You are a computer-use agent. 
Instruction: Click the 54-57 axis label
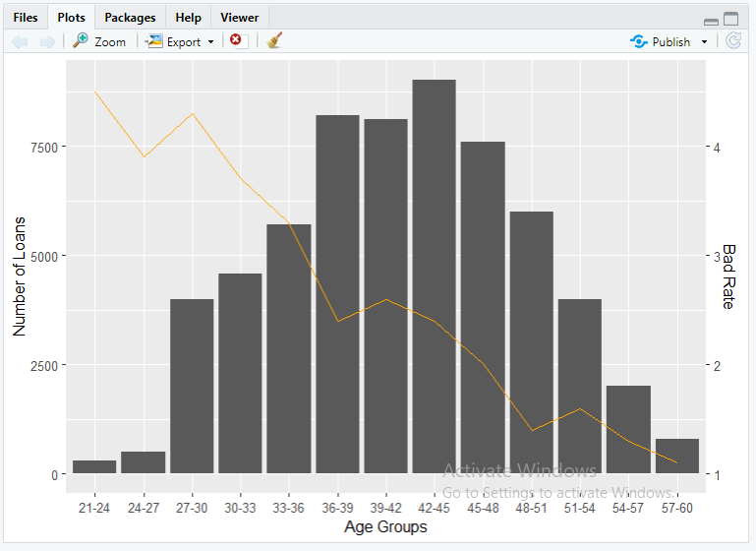(628, 508)
